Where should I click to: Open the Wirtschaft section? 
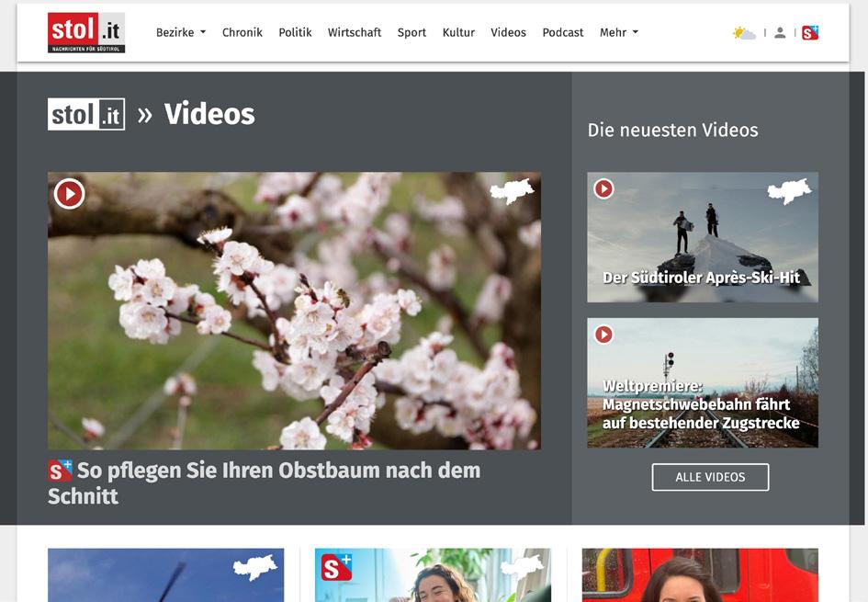[355, 33]
